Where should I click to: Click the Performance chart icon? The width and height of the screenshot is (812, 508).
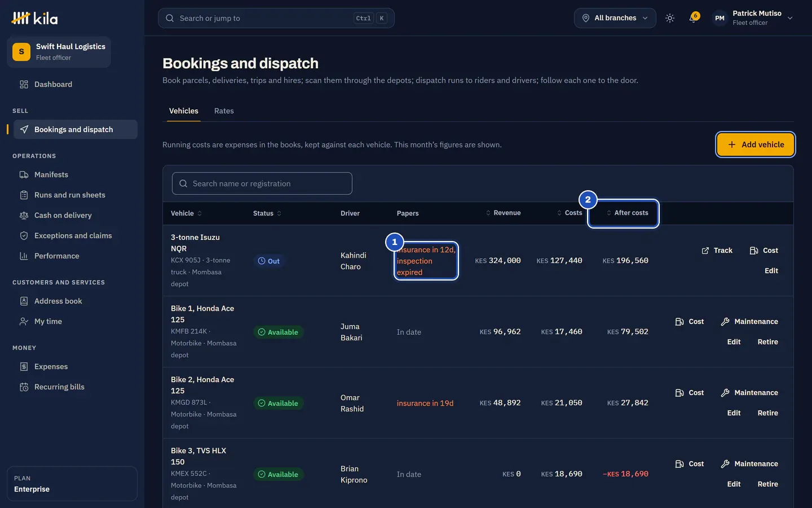coord(24,256)
